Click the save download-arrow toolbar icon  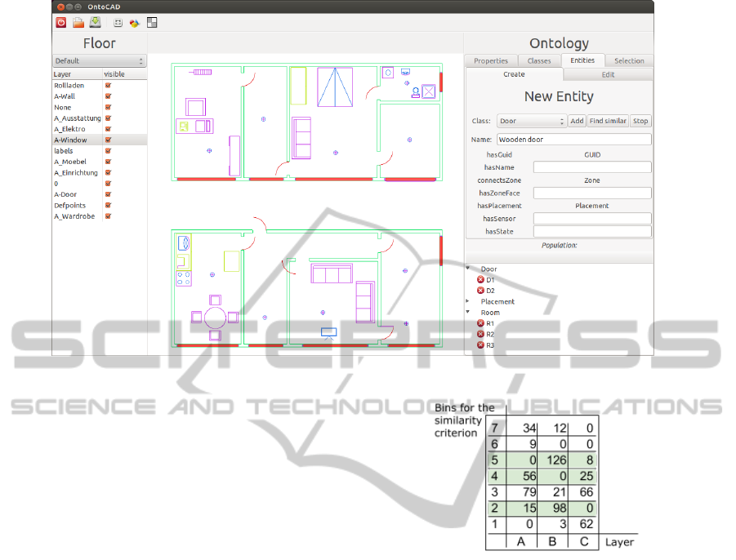point(95,22)
